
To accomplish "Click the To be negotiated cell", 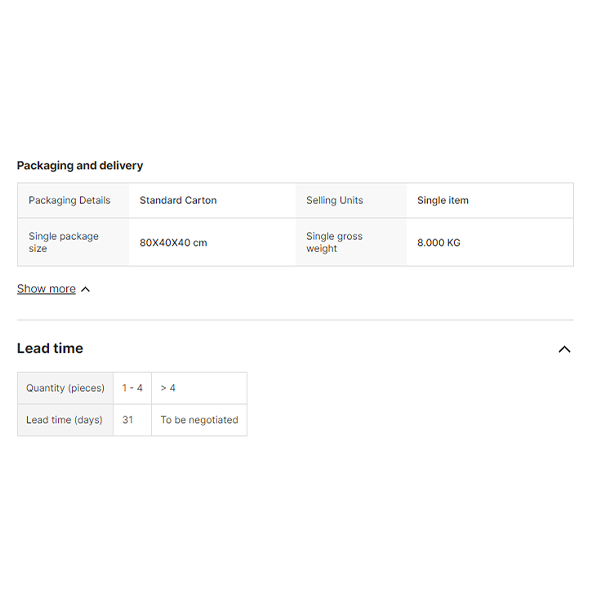I will pos(199,420).
